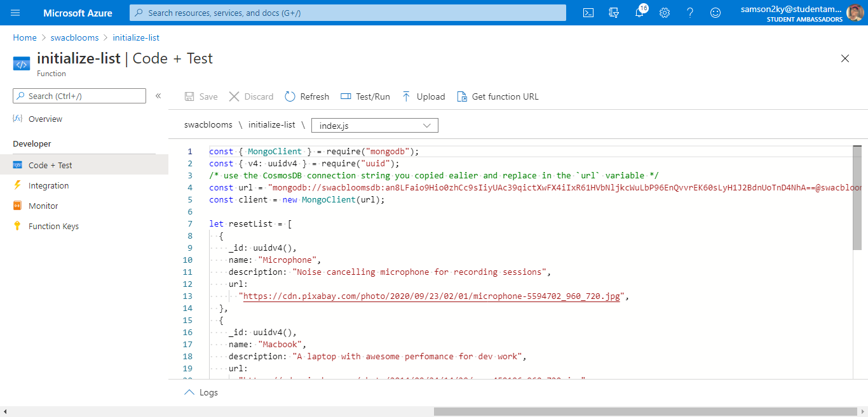This screenshot has width=868, height=417.
Task: Click the text "let resetList = ["
Action: click(x=250, y=223)
